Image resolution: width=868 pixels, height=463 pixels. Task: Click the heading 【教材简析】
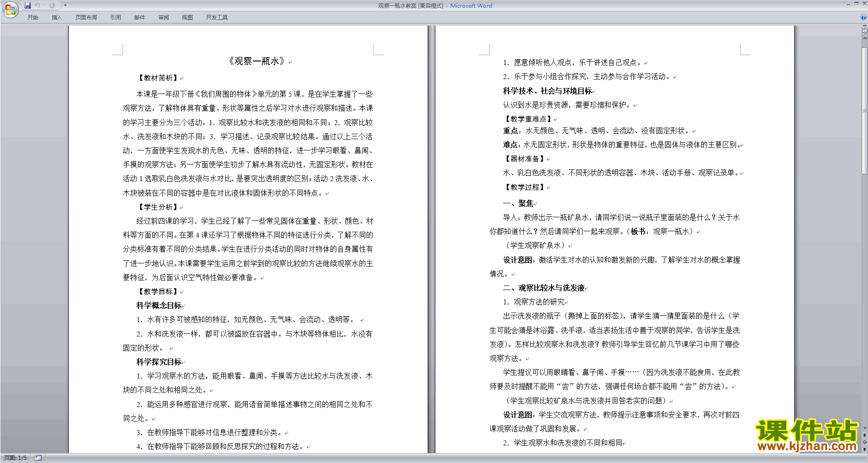tap(158, 78)
